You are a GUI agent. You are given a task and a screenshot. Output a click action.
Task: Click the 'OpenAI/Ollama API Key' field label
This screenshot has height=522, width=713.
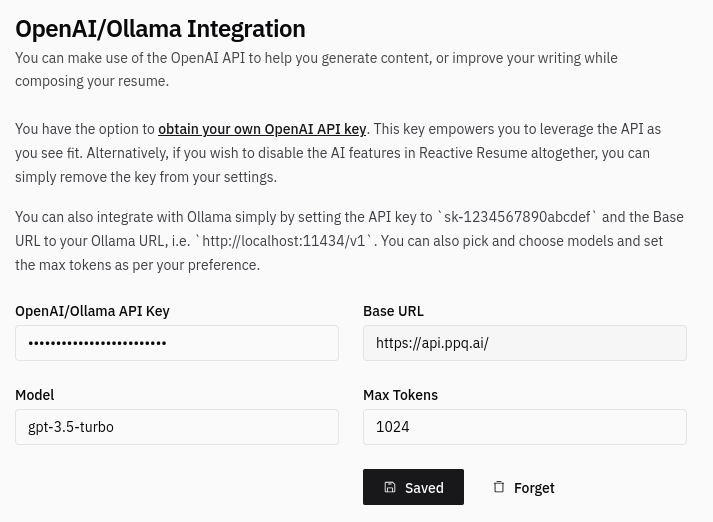click(92, 311)
